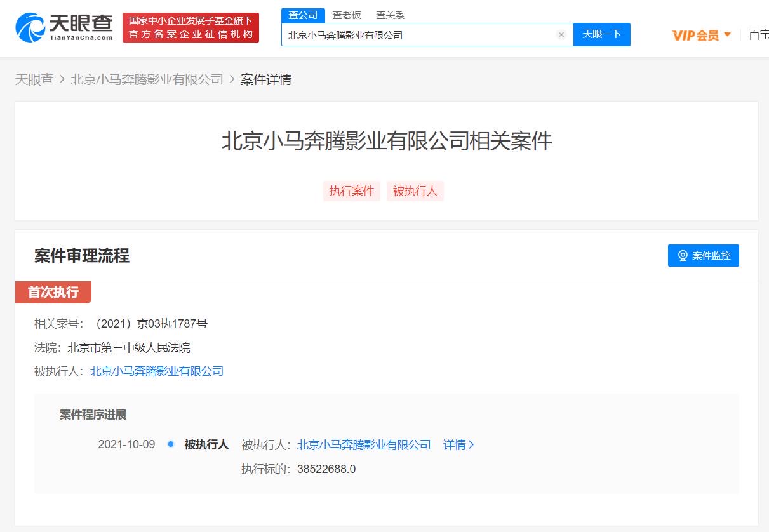This screenshot has width=769, height=532.
Task: Click the 执行案件 tag
Action: (352, 191)
